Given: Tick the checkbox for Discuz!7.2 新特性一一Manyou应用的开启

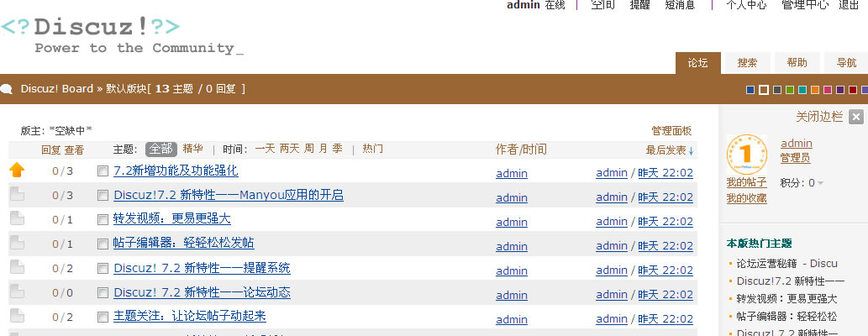Looking at the screenshot, I should click(x=103, y=196).
